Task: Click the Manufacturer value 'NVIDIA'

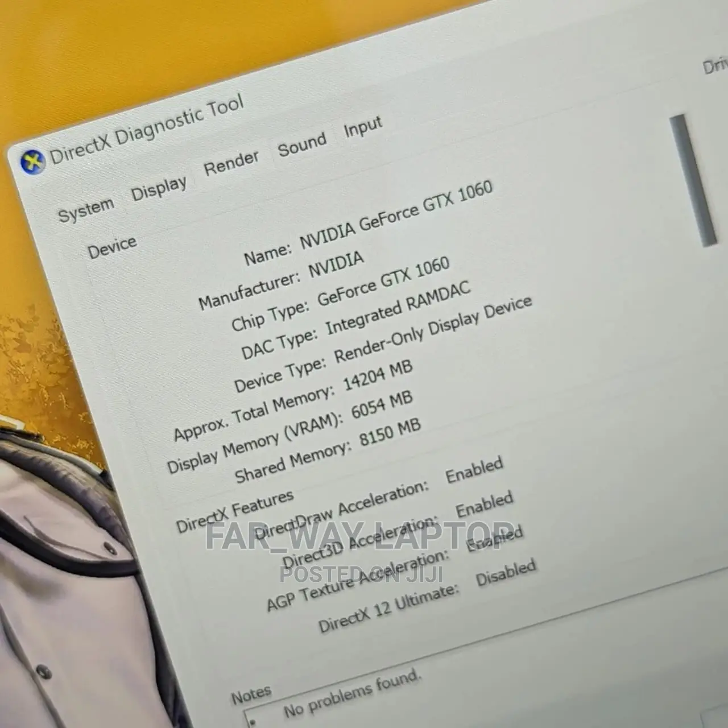Action: [x=336, y=265]
